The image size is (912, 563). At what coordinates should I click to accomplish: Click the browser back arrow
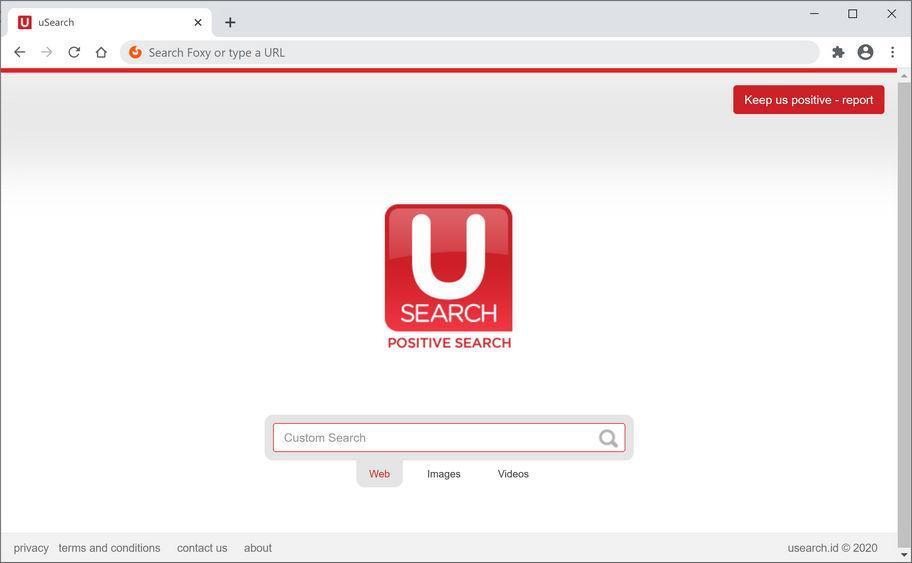point(20,52)
